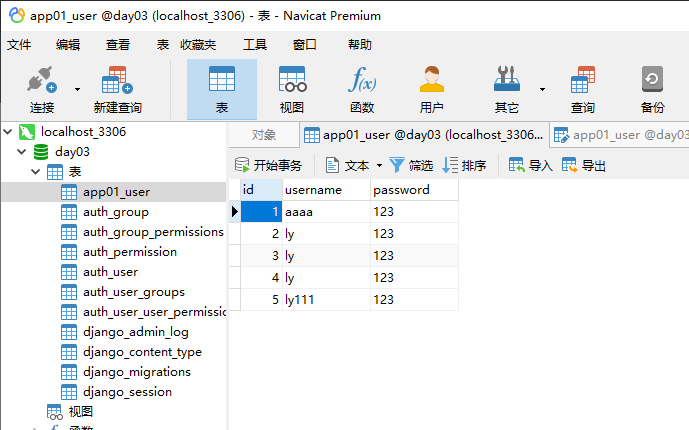Switch to the app01_user @day03 data tab
Image resolution: width=689 pixels, height=430 pixels.
pos(424,135)
